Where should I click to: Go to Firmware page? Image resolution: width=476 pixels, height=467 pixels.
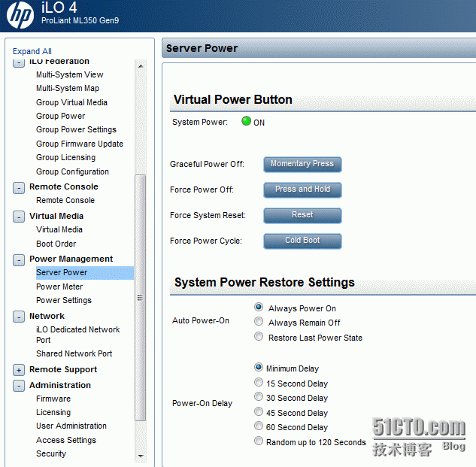coord(53,399)
